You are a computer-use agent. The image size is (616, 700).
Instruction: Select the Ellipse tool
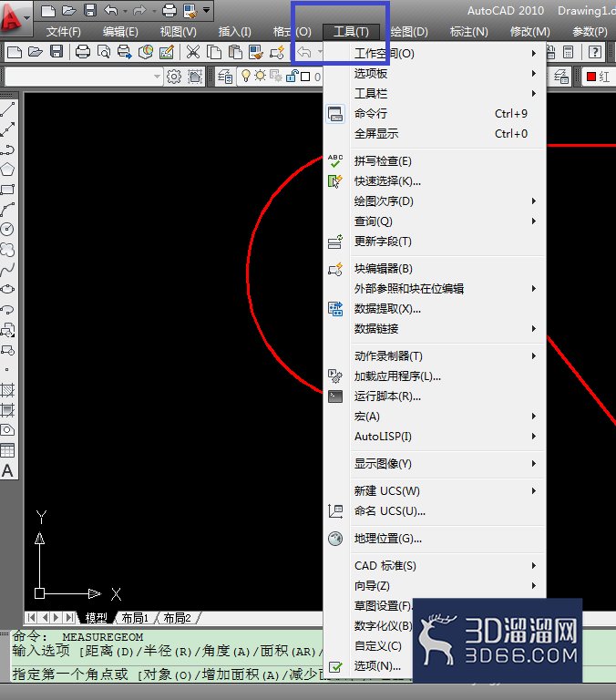[7, 289]
